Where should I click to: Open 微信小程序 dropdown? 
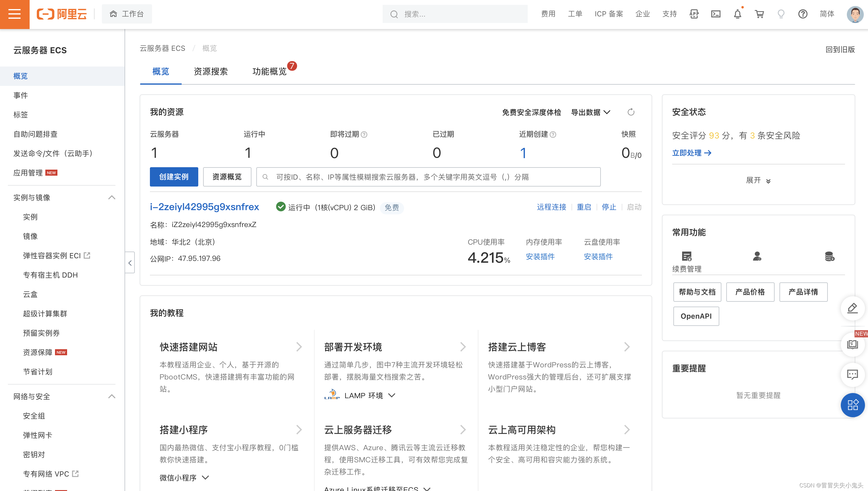(184, 477)
